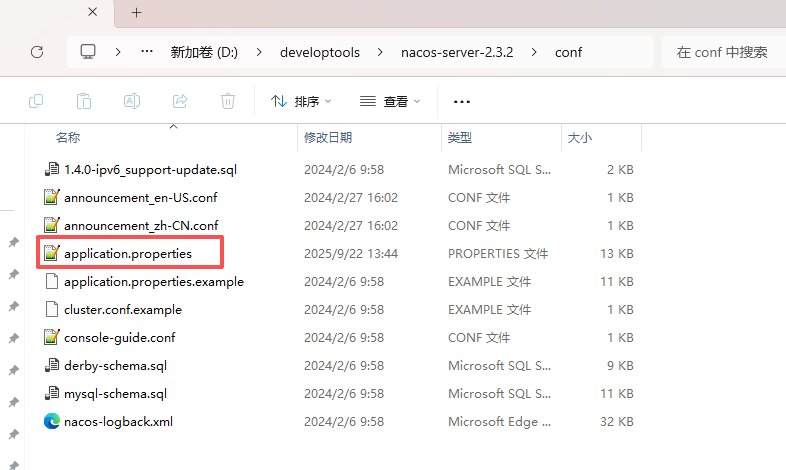Expand chevron after nacos-server-2.3.2
Screen dimensions: 786x470
point(534,52)
